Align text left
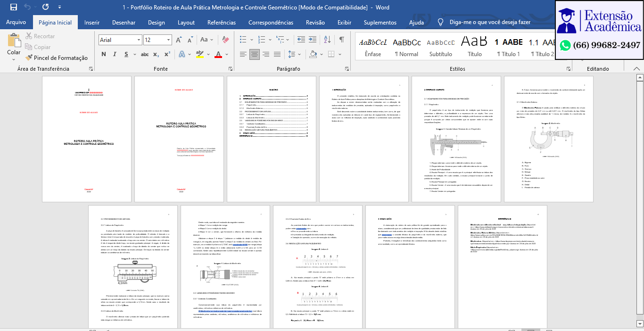The image size is (644, 331). click(x=243, y=54)
